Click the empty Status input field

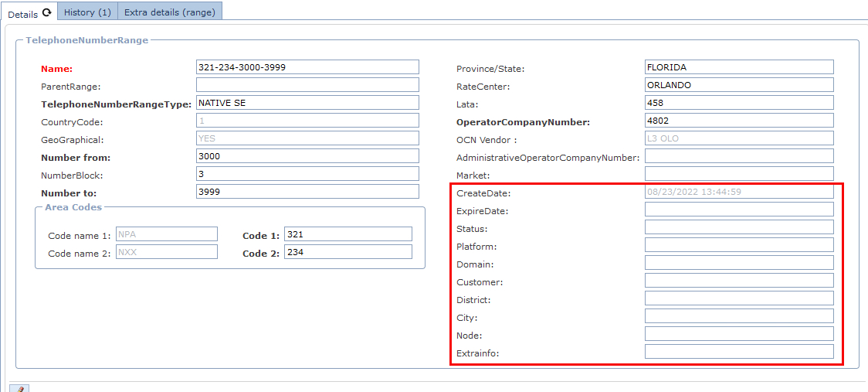739,227
